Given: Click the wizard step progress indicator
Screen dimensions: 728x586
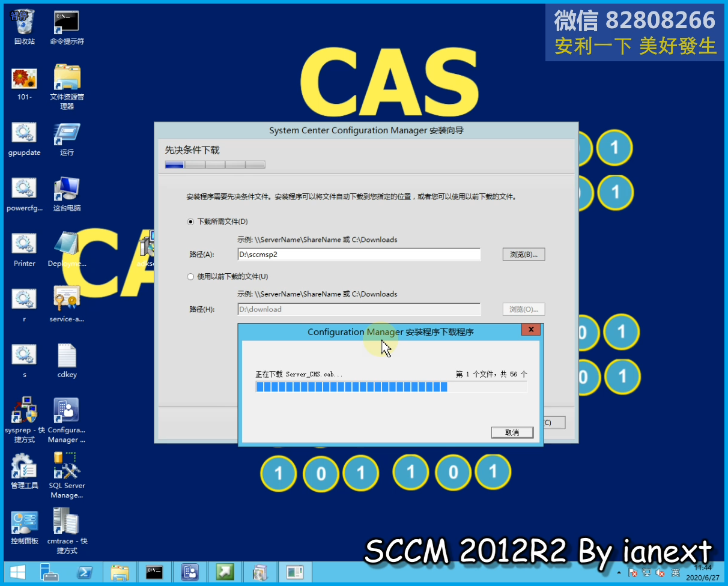Looking at the screenshot, I should (x=215, y=165).
